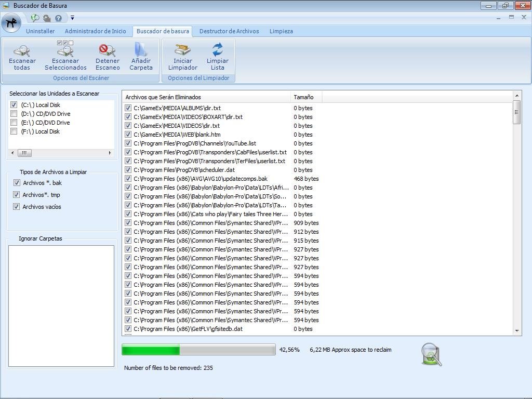Click the 912 bytes size value
The width and height of the screenshot is (532, 399).
[306, 232]
